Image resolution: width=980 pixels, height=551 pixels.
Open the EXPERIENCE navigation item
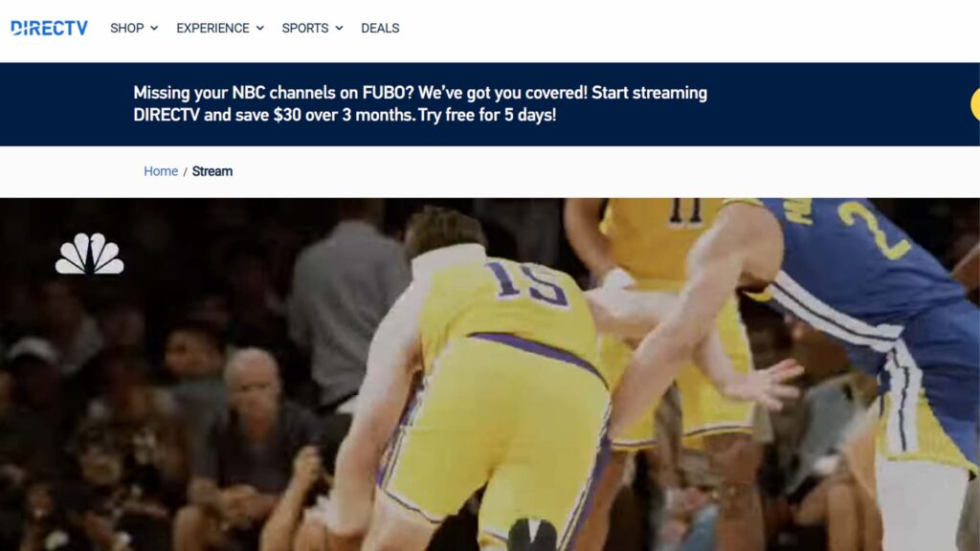(212, 28)
